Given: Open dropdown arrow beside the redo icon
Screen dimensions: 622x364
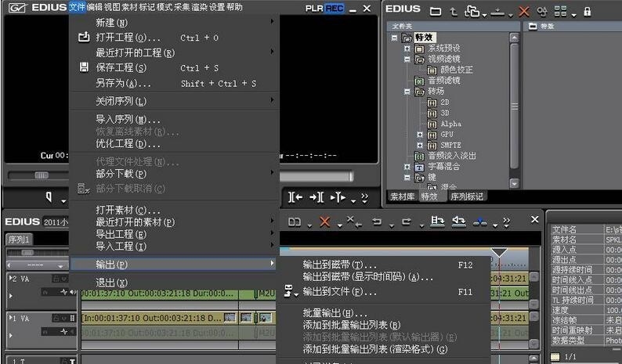Looking at the screenshot, I should pyautogui.click(x=421, y=226).
